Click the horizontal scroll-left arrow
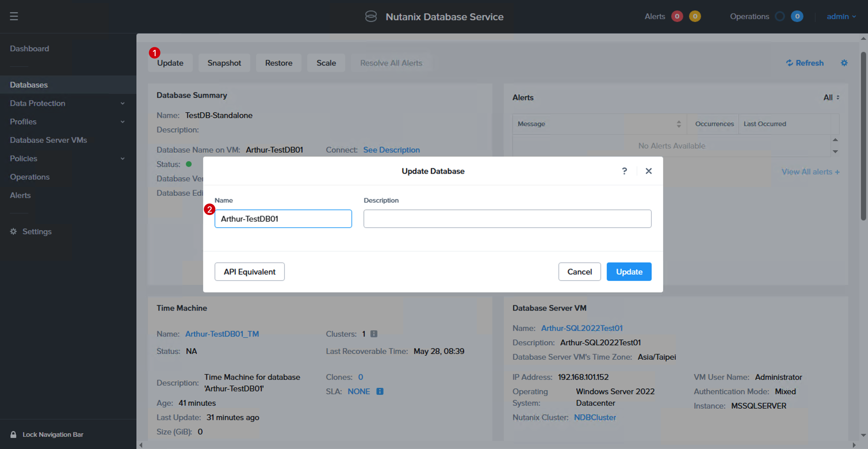The height and width of the screenshot is (449, 868). click(141, 445)
